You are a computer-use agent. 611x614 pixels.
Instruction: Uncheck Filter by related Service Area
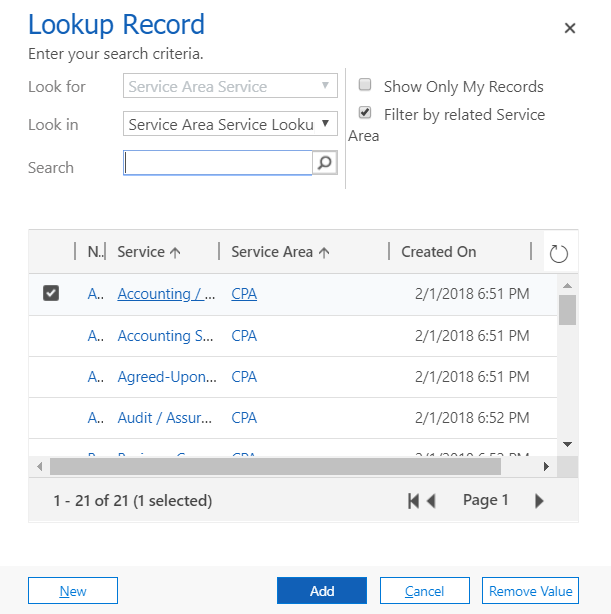point(365,113)
